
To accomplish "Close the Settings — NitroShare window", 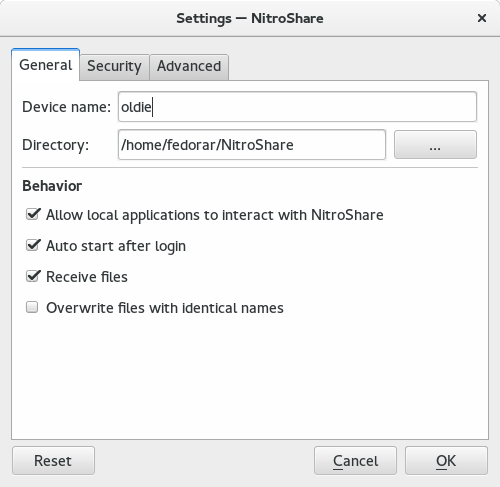I will point(482,18).
